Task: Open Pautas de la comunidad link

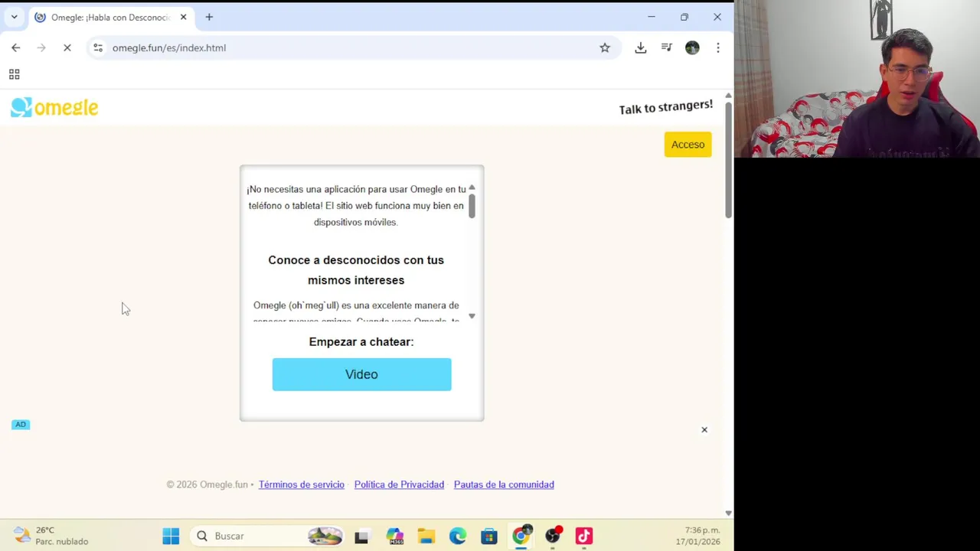Action: [504, 484]
